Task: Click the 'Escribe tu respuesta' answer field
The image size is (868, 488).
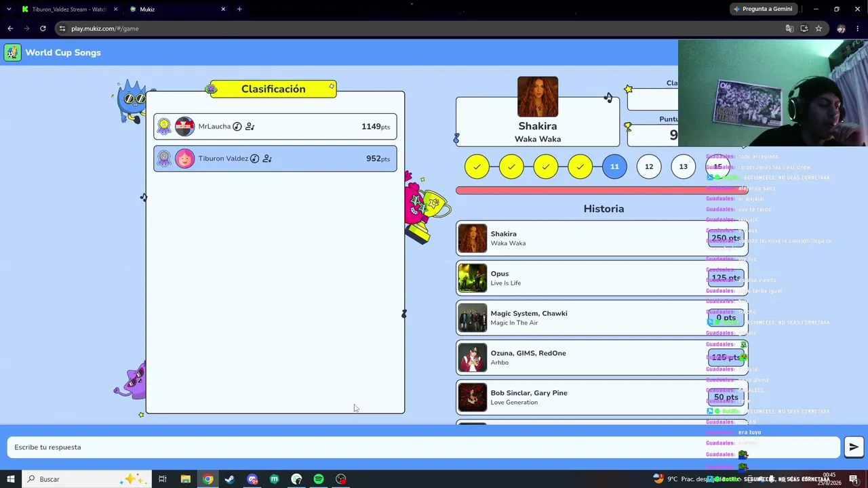Action: tap(424, 447)
